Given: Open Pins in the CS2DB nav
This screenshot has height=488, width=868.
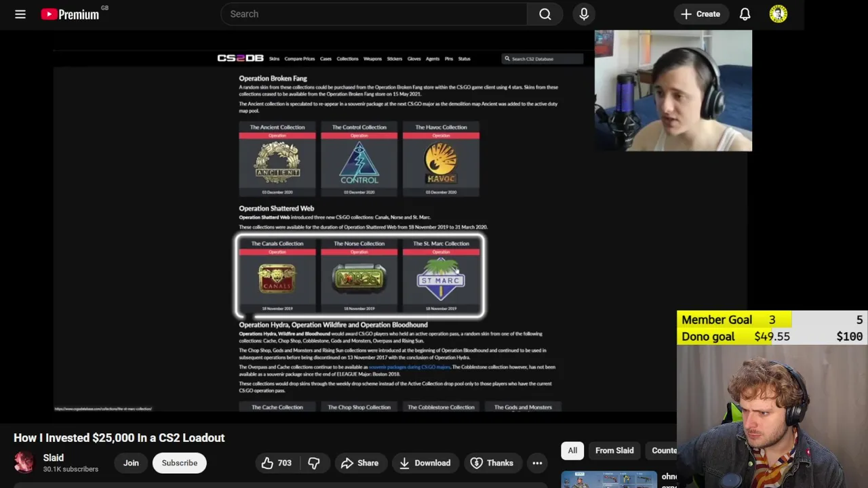Looking at the screenshot, I should tap(449, 59).
